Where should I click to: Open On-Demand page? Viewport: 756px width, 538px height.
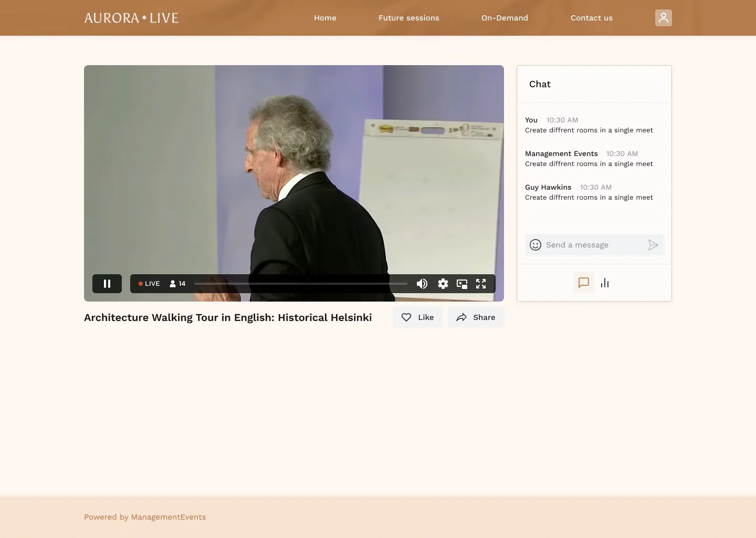505,18
